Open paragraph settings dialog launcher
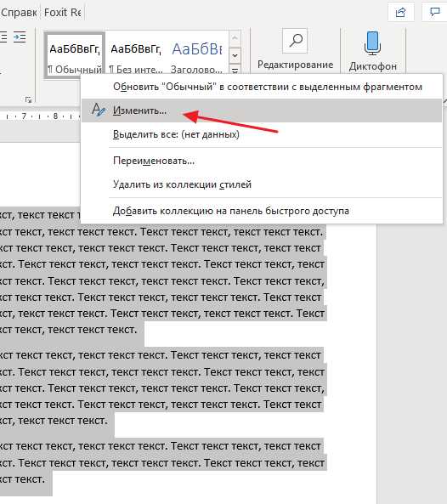447x504 pixels. point(28,99)
